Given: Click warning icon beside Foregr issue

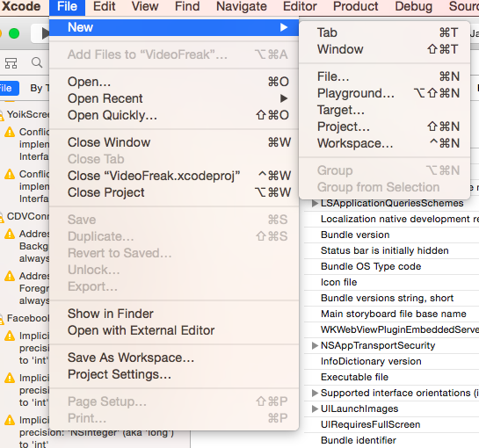Looking at the screenshot, I should click(x=10, y=276).
